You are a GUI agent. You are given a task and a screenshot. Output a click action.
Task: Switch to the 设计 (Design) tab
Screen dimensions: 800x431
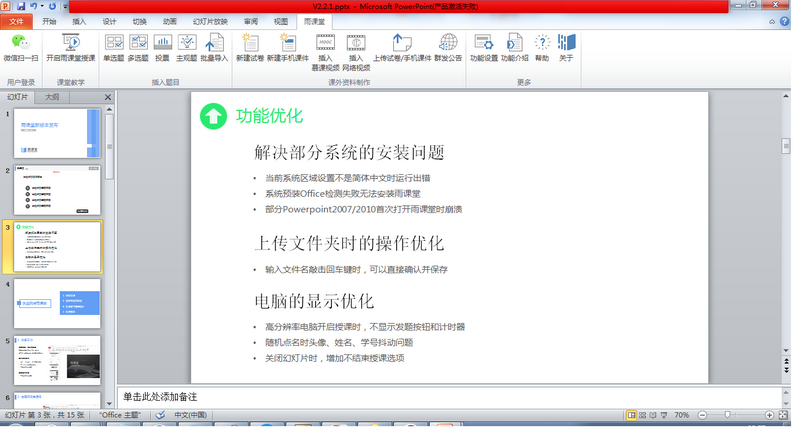pyautogui.click(x=109, y=21)
